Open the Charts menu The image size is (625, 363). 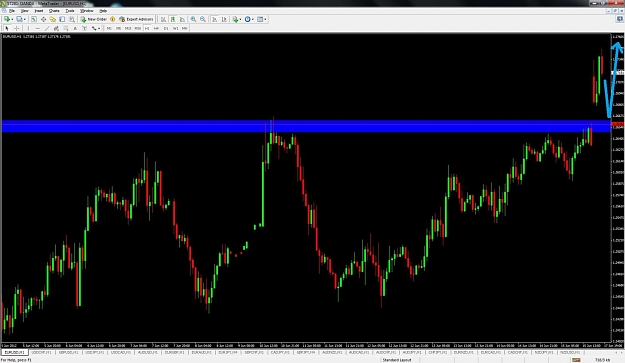[54, 11]
